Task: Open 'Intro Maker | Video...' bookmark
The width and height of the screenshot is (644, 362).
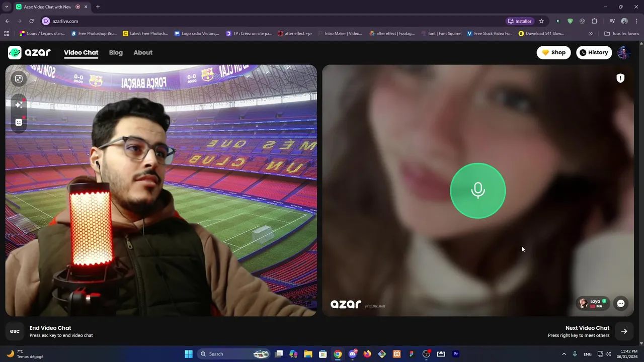Action: (x=340, y=34)
